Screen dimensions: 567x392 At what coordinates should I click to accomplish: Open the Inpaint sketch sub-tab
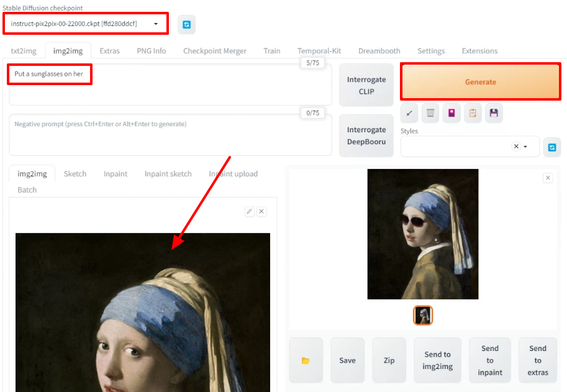click(168, 173)
